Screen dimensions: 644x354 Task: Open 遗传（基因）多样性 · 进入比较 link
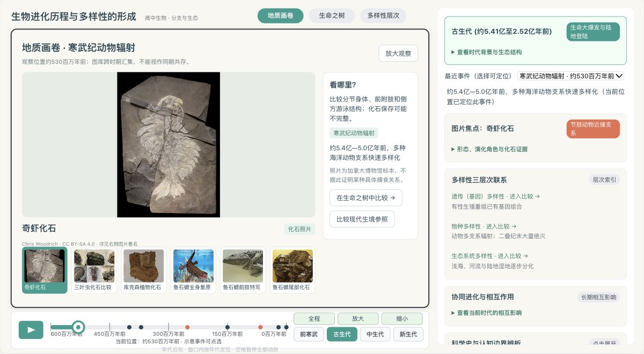(496, 196)
